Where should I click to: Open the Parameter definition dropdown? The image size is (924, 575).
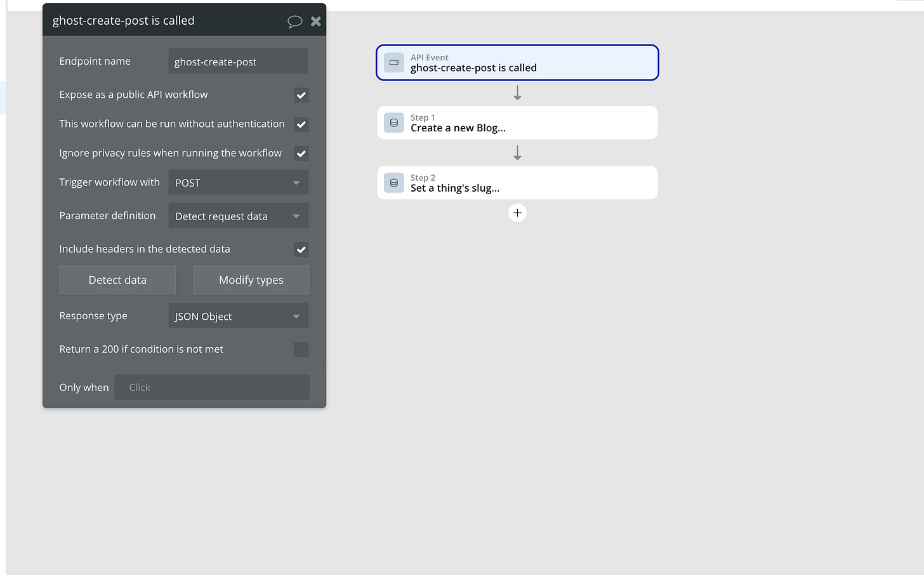pos(239,216)
